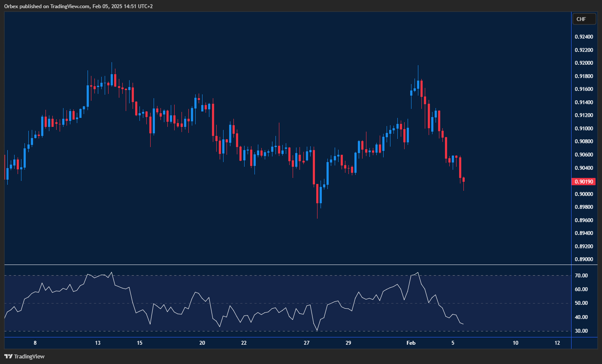Image resolution: width=602 pixels, height=364 pixels.
Task: Click the red current price label 0.90190
Action: 584,181
